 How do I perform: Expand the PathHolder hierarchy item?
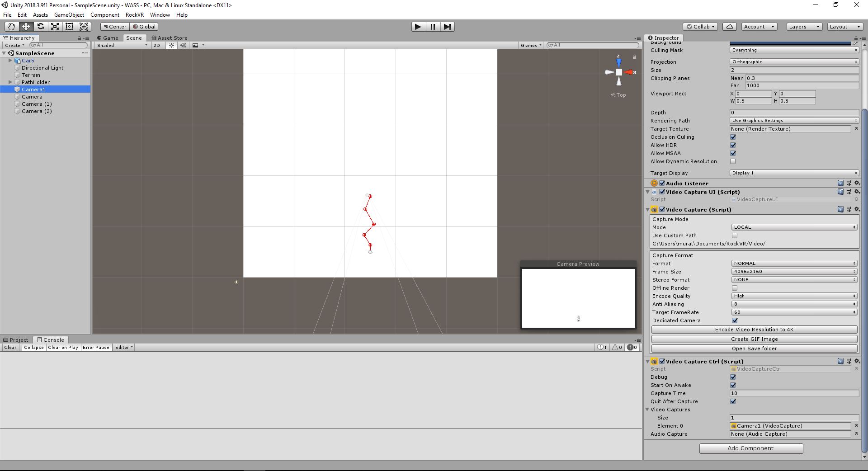(x=10, y=82)
